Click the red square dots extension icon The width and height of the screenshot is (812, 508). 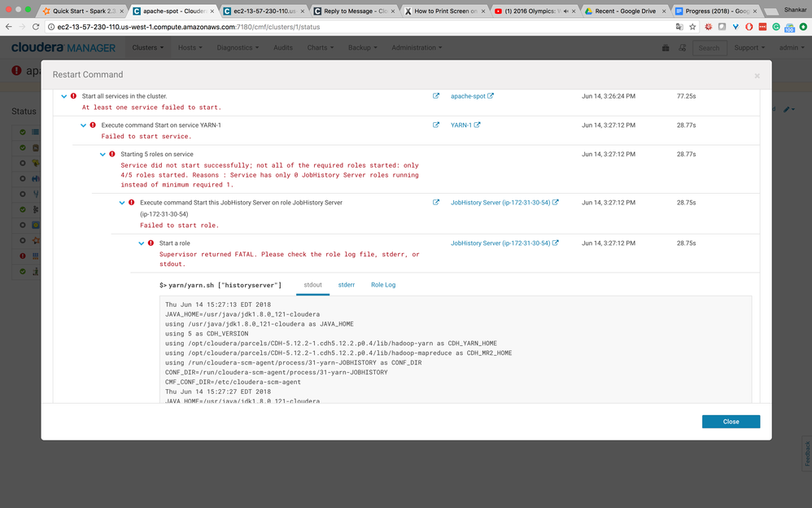pos(762,27)
